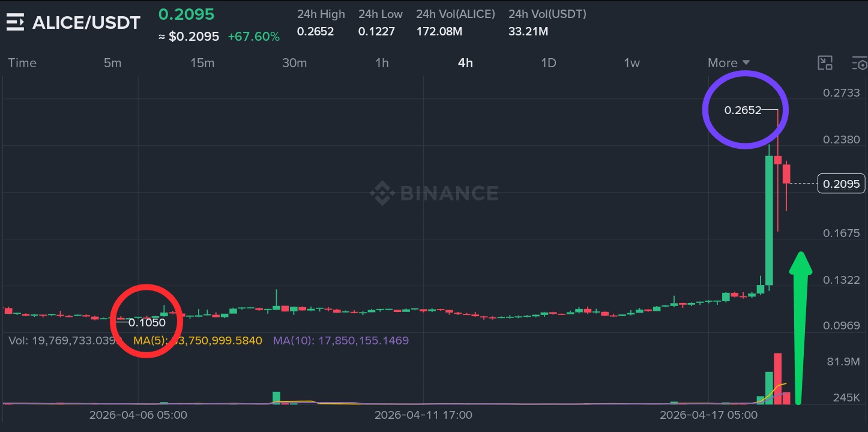The height and width of the screenshot is (432, 868).
Task: Open chart settings icon at toolbar end
Action: tap(860, 63)
